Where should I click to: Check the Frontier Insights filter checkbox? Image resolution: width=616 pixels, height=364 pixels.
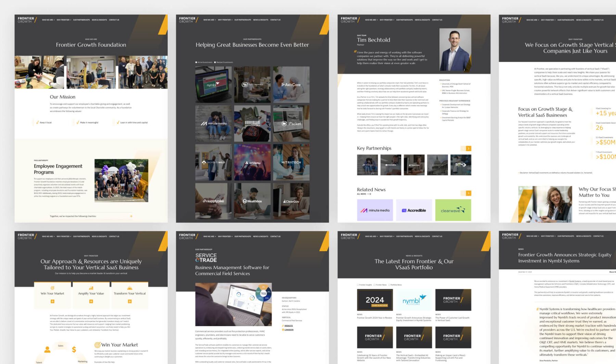[358, 285]
